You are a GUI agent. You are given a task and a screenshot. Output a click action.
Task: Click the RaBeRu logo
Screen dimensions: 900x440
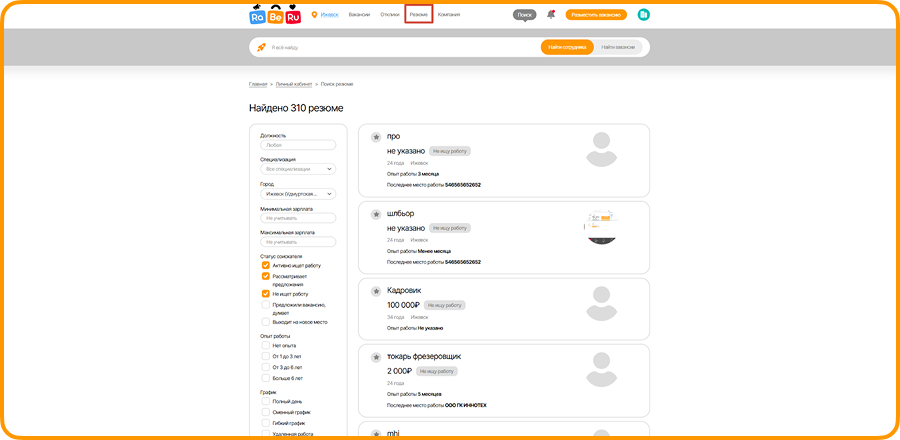pos(275,15)
